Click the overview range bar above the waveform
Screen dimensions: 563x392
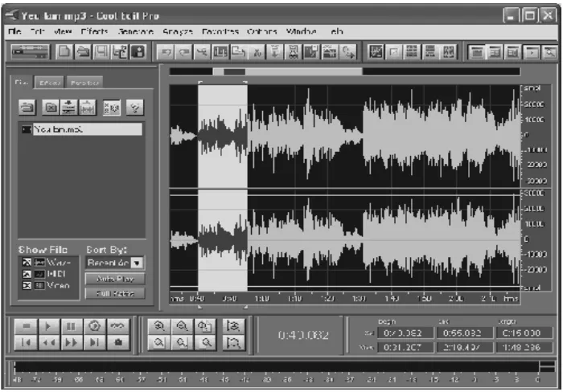[345, 71]
